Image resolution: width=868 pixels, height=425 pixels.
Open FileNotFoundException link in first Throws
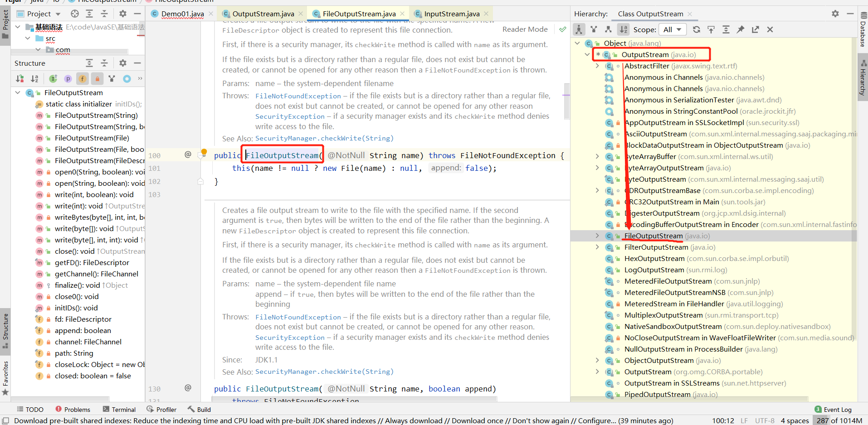(x=298, y=96)
